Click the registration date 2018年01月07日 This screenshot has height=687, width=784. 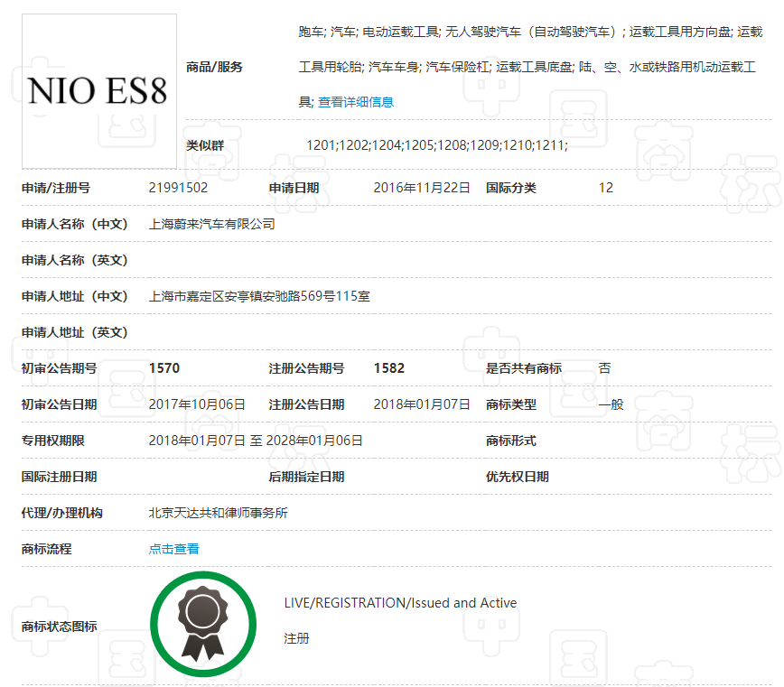(x=421, y=404)
